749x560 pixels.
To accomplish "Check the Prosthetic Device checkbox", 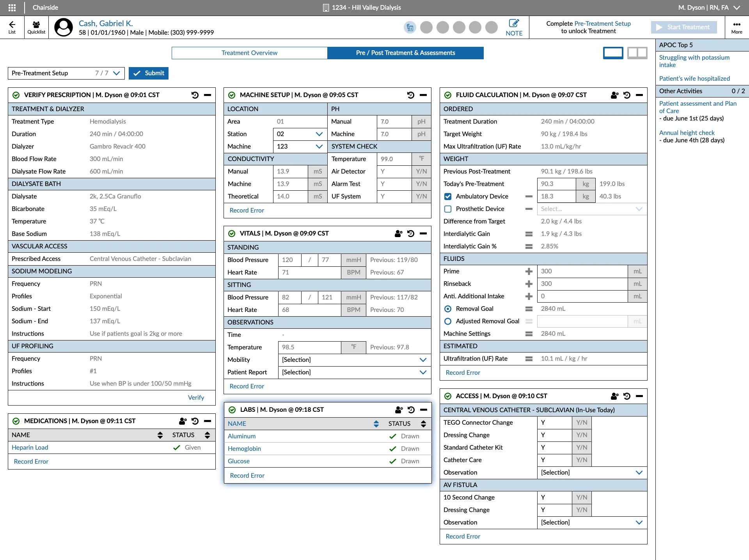I will [x=447, y=209].
